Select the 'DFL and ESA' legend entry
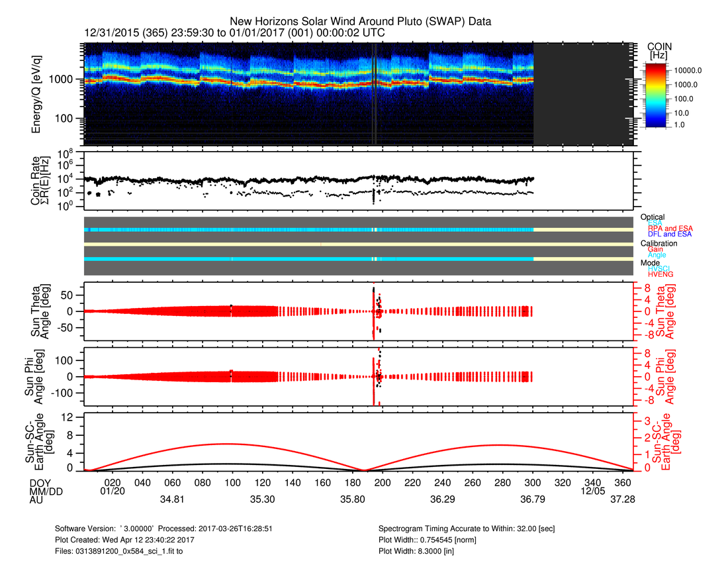The height and width of the screenshot is (563, 728). (x=671, y=234)
